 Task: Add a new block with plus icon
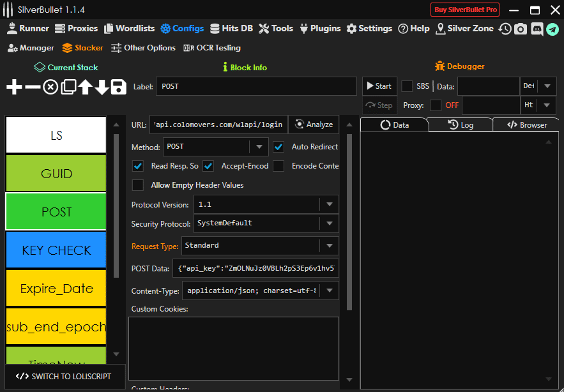(14, 87)
